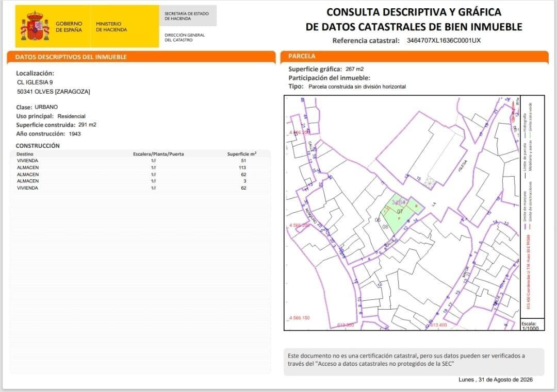Click "SECRETARÍA DE ESTADO DE HACIENDA" label
Image resolution: width=557 pixels, height=392 pixels.
187,16
